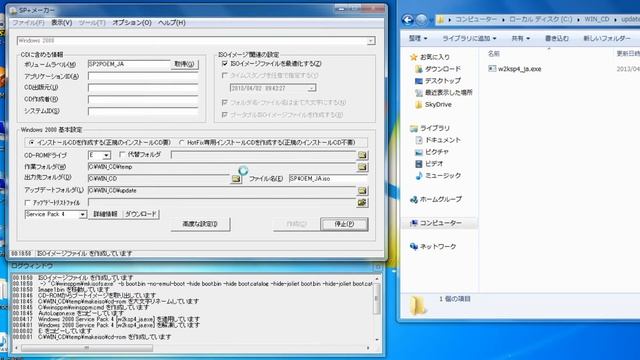Image resolution: width=640 pixels, height=360 pixels.
Task: Open the CD-ROMドライブ drive dropdown
Action: pos(106,156)
